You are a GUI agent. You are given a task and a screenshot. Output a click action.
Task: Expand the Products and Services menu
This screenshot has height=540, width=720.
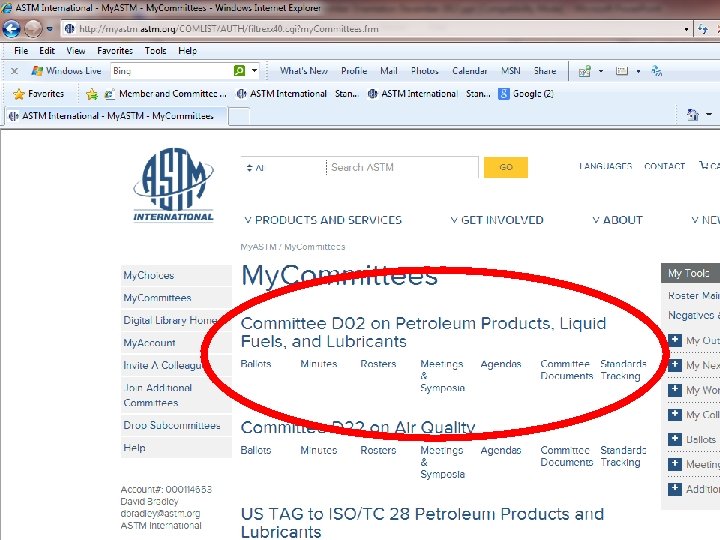[323, 220]
